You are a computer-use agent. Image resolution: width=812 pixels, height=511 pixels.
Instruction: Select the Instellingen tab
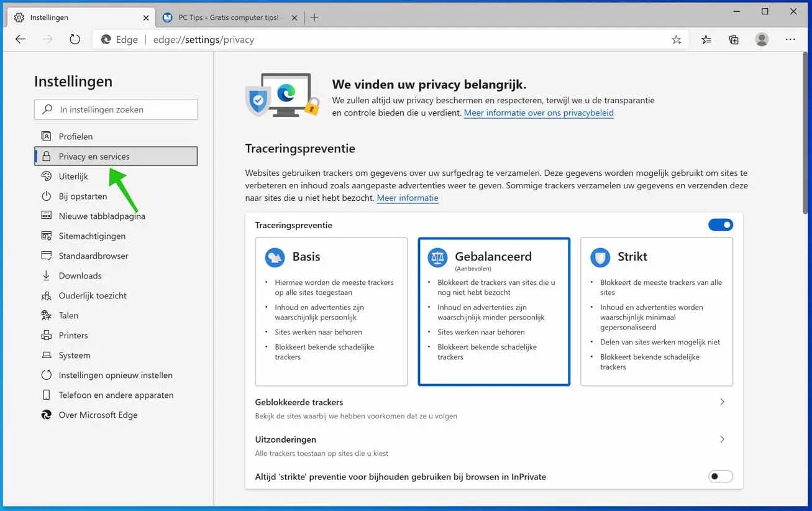[81, 17]
